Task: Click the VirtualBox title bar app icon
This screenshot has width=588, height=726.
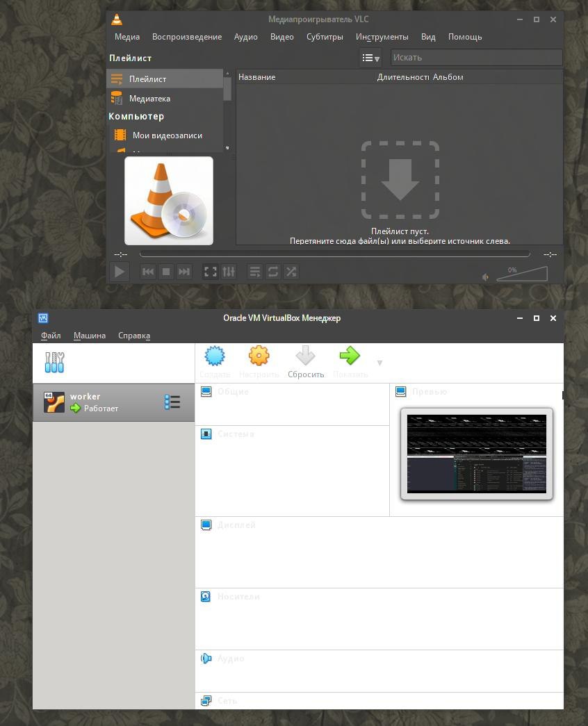Action: point(43,318)
